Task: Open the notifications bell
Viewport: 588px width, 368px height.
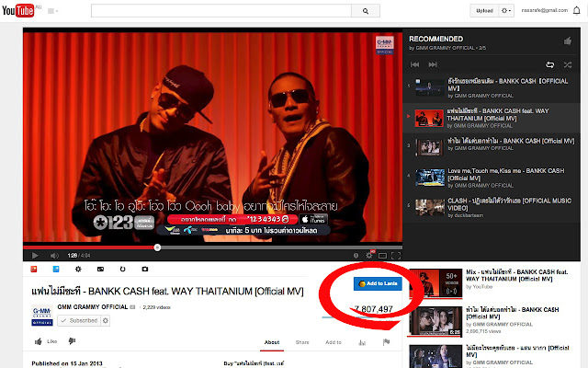Action: click(x=577, y=10)
